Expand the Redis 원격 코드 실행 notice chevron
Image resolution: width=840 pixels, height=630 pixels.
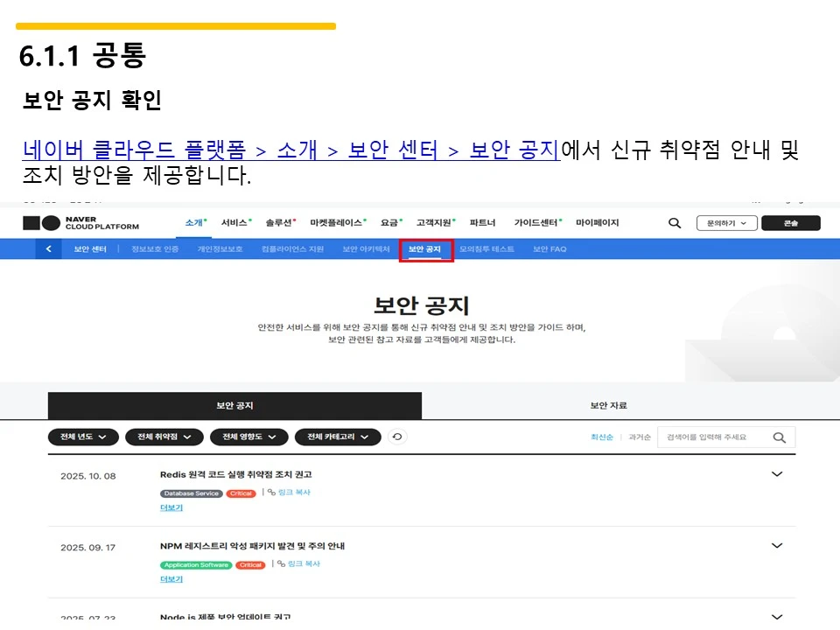(x=777, y=473)
